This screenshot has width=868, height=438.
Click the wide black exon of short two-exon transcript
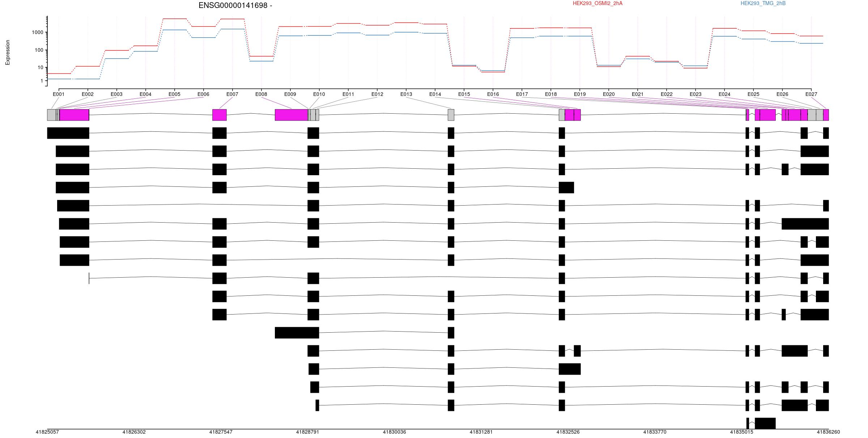coord(297,333)
